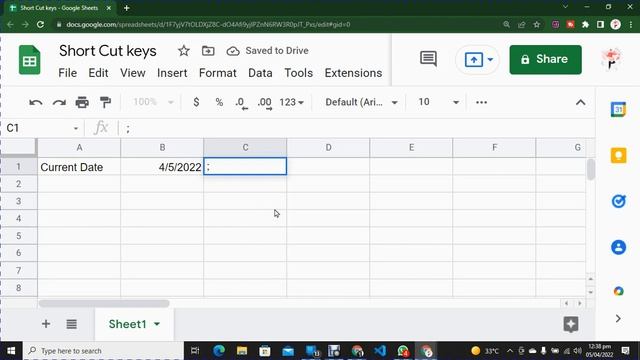This screenshot has height=360, width=640.
Task: Format as percent
Action: [219, 102]
